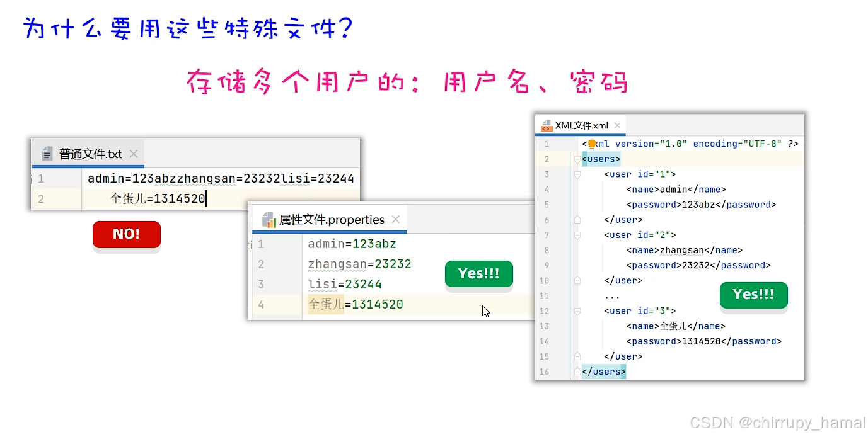Select the 普通文件.txt tab
The height and width of the screenshot is (437, 868).
coord(88,154)
